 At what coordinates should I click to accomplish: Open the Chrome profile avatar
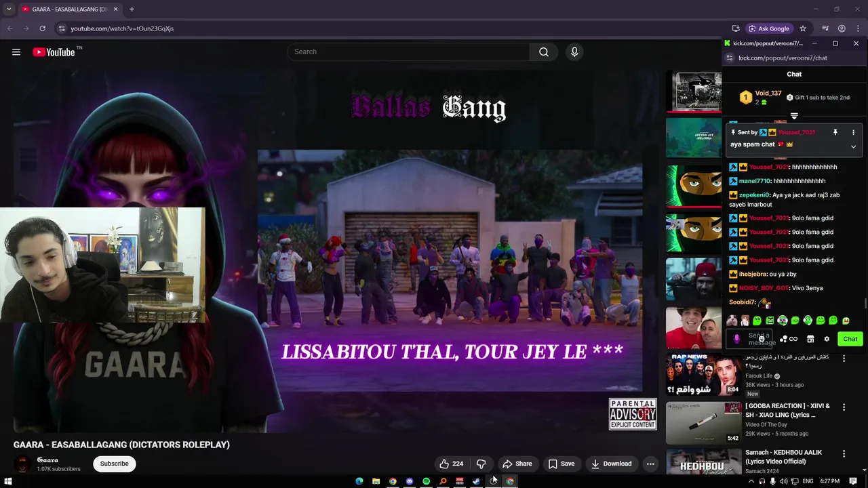click(842, 28)
